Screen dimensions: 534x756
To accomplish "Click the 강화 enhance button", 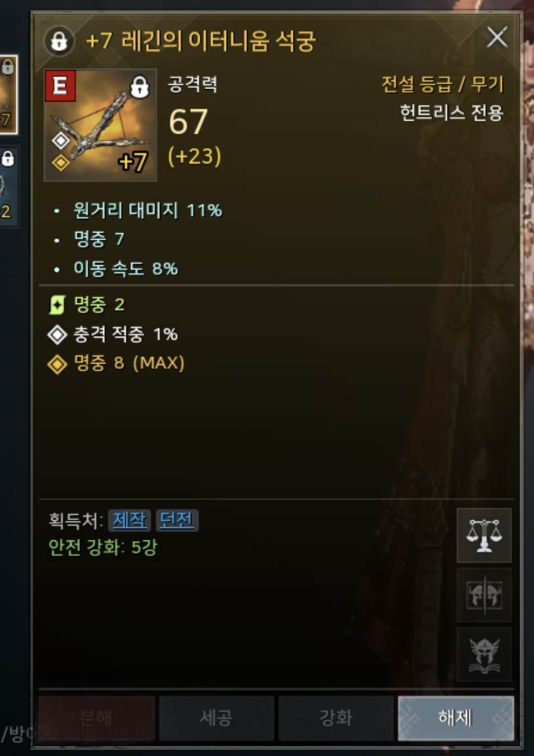I will pos(335,718).
